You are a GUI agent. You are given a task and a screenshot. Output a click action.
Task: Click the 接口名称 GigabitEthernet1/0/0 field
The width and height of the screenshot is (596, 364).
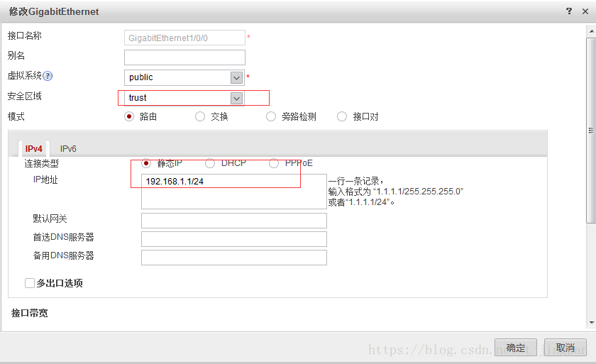[184, 38]
